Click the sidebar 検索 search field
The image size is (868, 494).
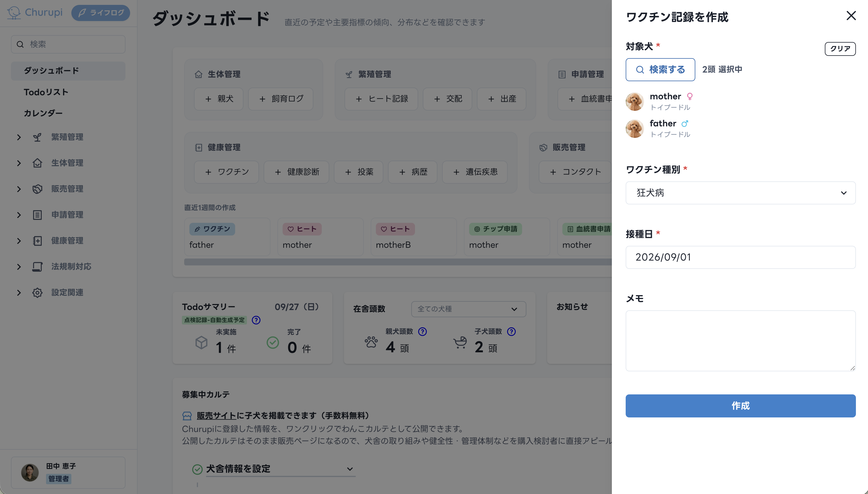coord(68,44)
